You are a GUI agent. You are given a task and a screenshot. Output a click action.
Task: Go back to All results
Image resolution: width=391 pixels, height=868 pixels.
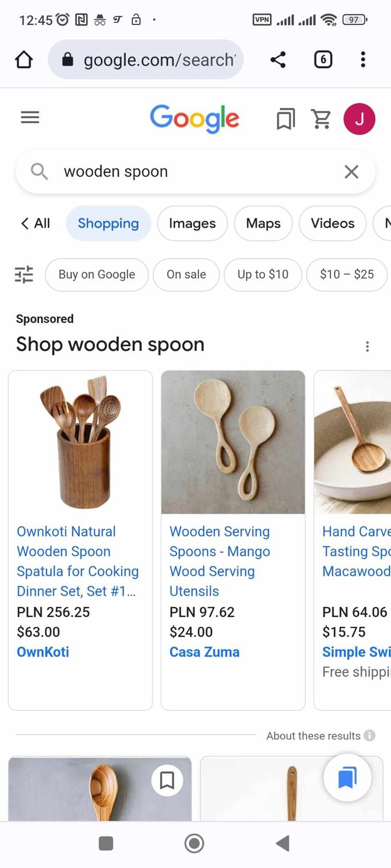35,223
